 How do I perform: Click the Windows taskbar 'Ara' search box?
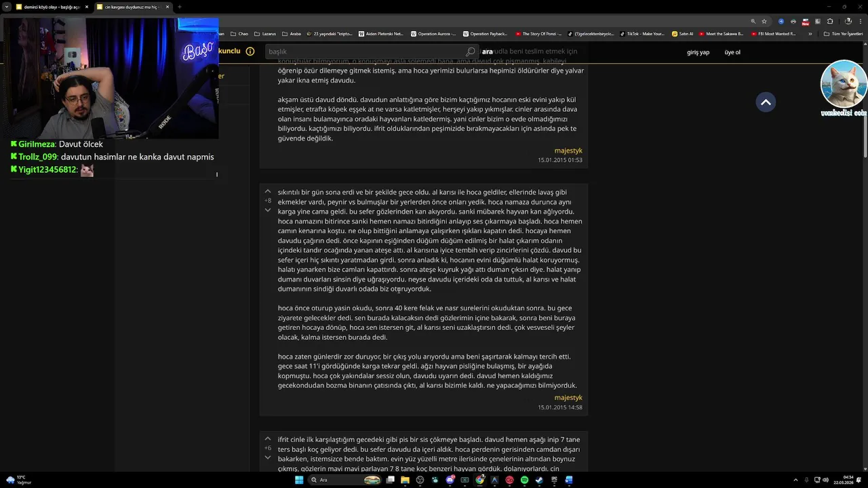pyautogui.click(x=344, y=480)
